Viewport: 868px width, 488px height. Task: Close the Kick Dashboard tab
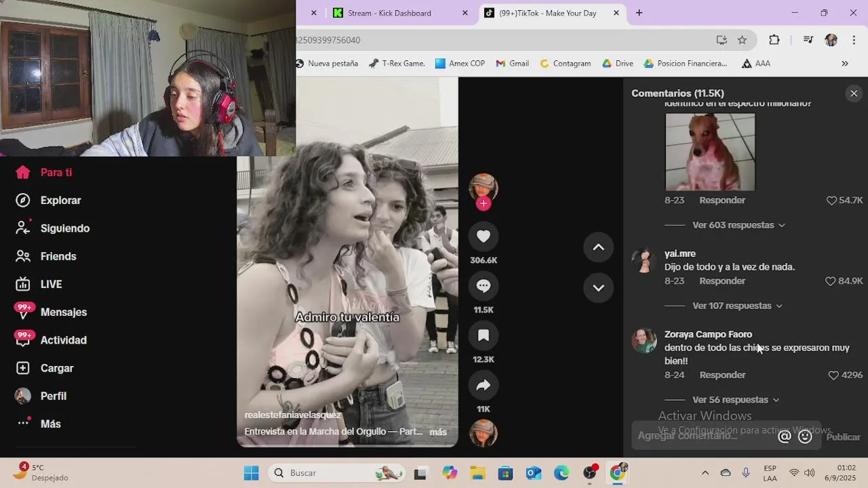point(465,13)
